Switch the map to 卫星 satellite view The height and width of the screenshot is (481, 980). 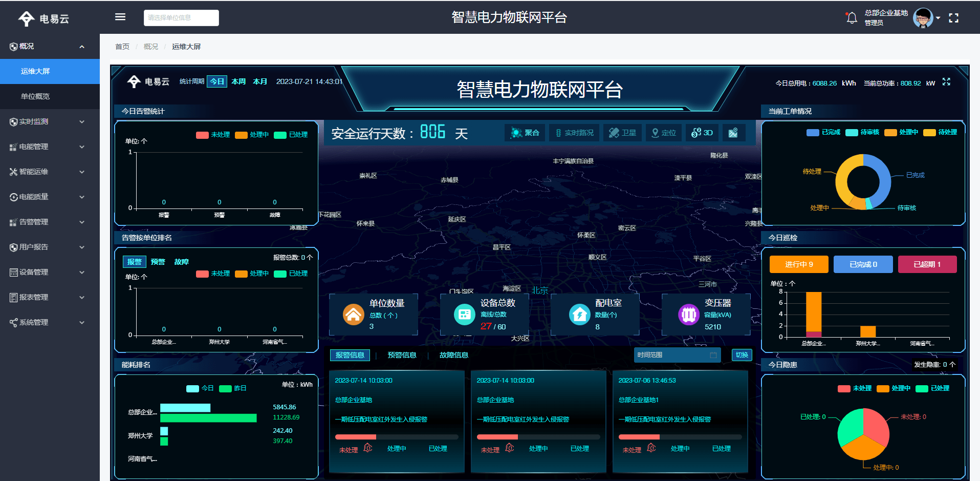[622, 132]
